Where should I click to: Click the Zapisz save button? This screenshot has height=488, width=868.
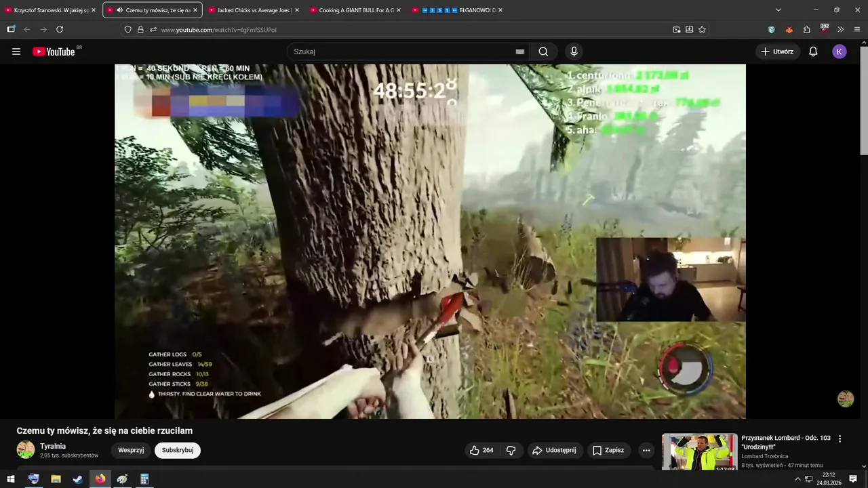(608, 450)
